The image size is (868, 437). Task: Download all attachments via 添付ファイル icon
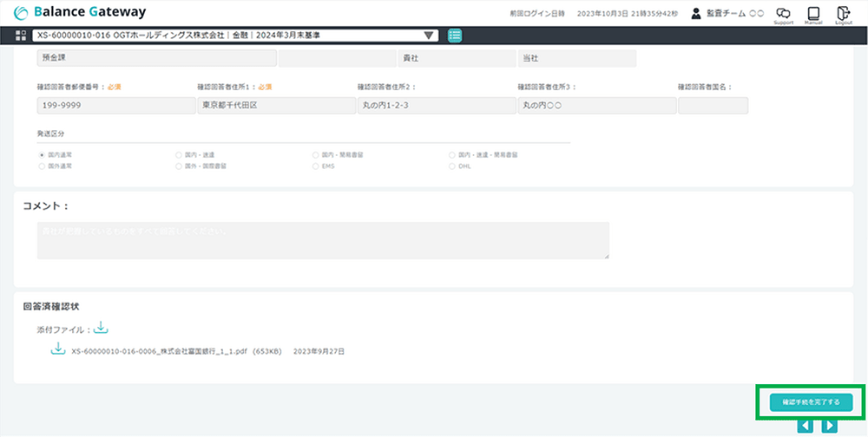click(102, 328)
